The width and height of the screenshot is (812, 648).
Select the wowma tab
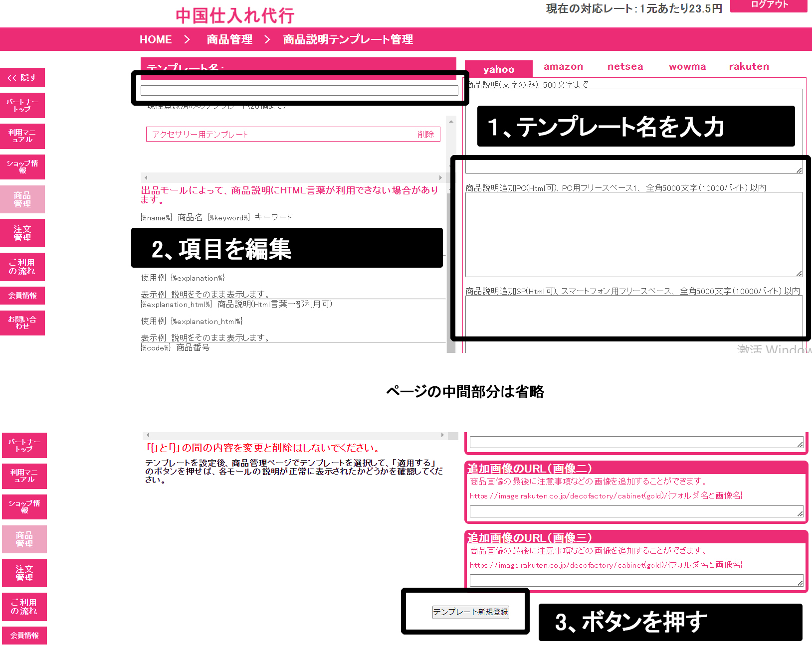[687, 67]
